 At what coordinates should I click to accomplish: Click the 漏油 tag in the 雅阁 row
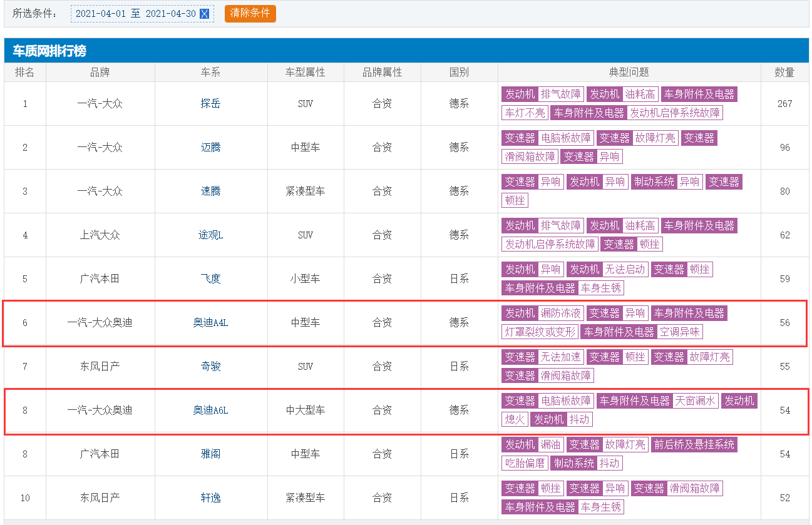[x=551, y=445]
